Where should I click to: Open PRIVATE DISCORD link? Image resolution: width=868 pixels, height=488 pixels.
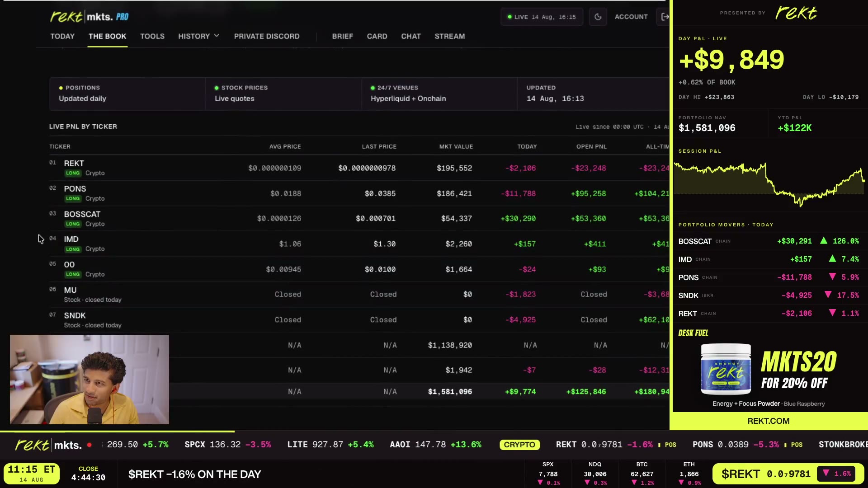coord(267,36)
